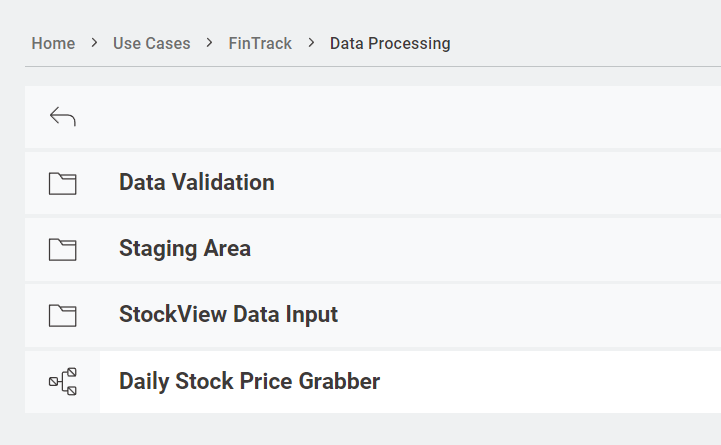Open the StockView Data Input folder
This screenshot has width=721, height=445.
228,315
